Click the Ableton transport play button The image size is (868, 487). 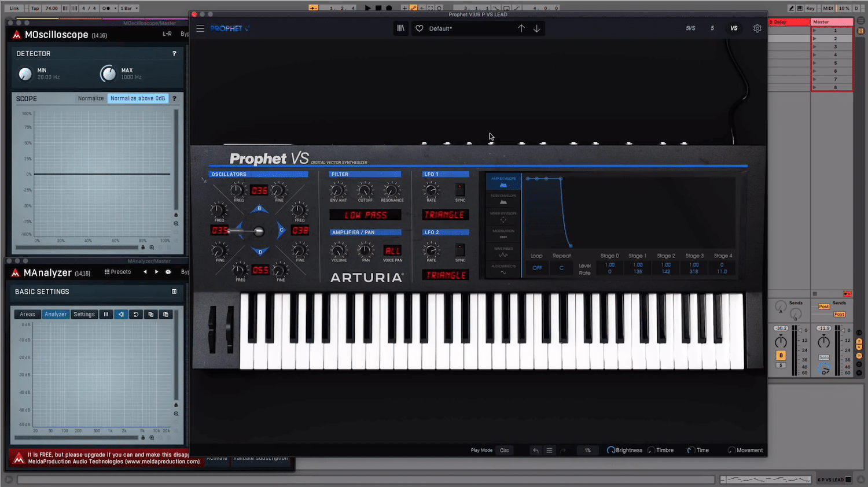tap(367, 8)
